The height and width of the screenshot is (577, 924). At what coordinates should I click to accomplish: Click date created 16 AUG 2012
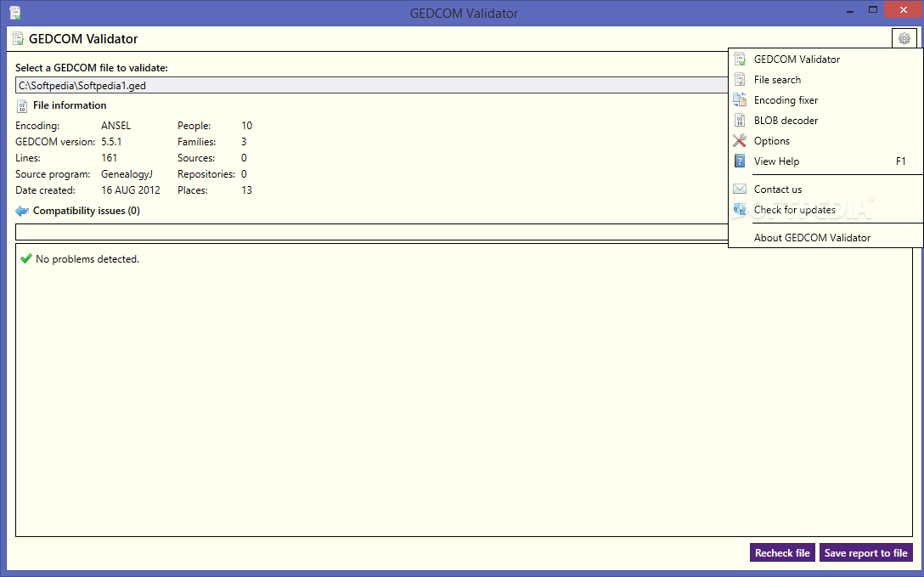(x=131, y=190)
